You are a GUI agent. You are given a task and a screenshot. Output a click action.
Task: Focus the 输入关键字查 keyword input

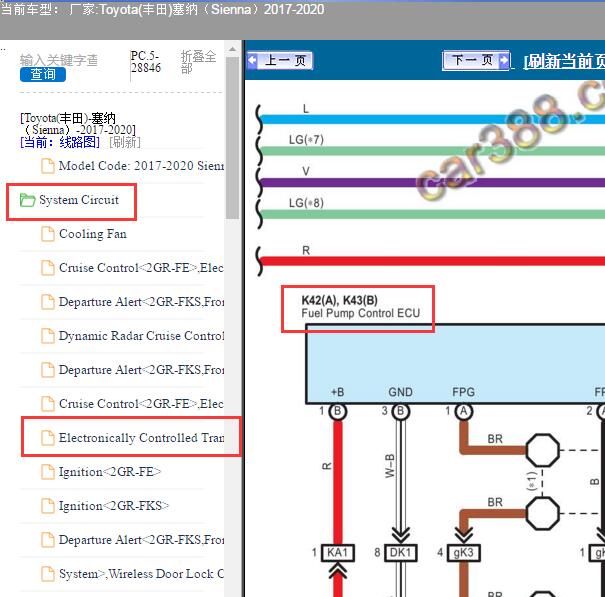point(59,60)
